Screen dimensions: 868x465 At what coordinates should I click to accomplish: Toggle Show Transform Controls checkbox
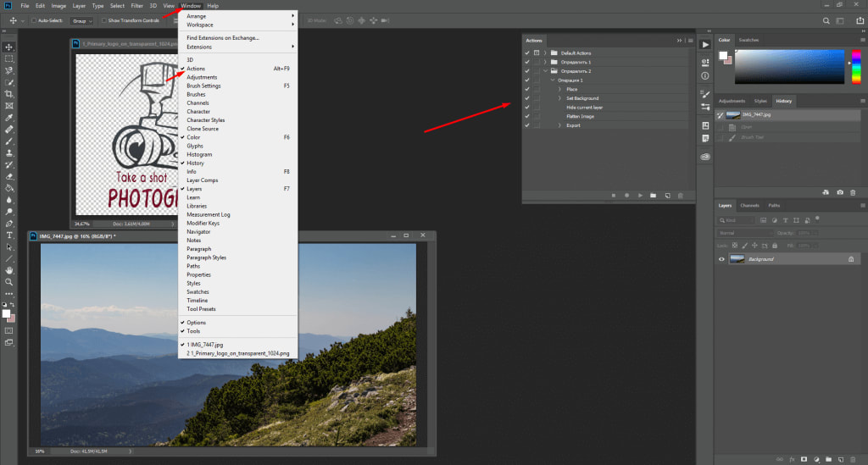tap(103, 20)
